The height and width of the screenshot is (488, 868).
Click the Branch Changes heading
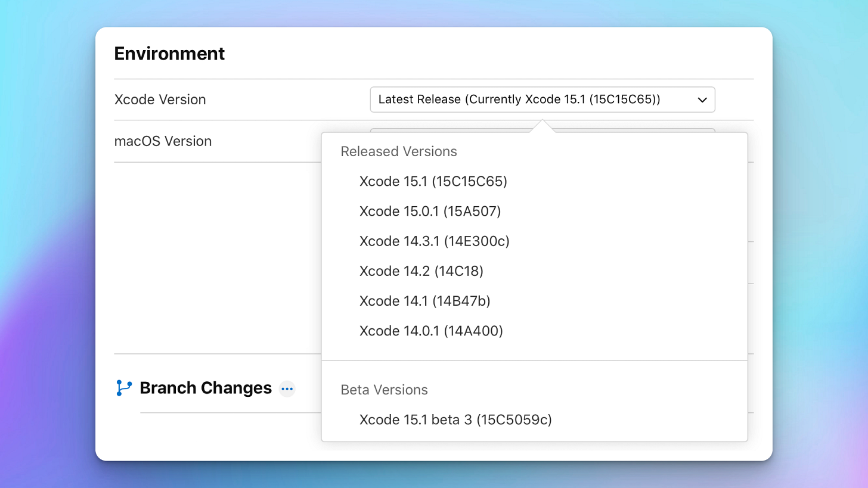[x=206, y=388]
